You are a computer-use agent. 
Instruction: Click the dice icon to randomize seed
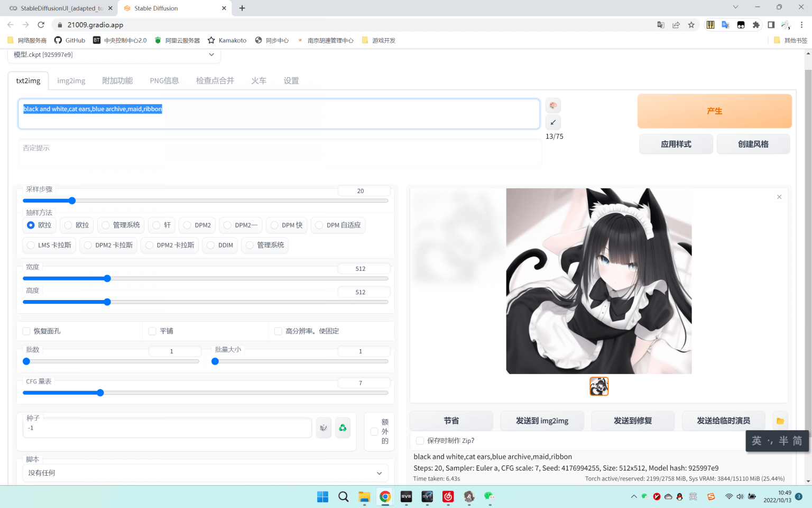point(324,428)
